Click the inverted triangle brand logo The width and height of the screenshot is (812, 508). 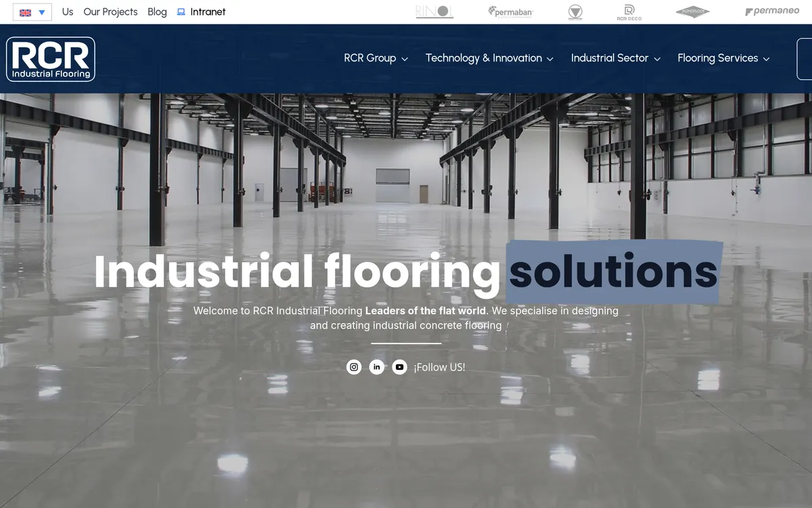pyautogui.click(x=575, y=12)
